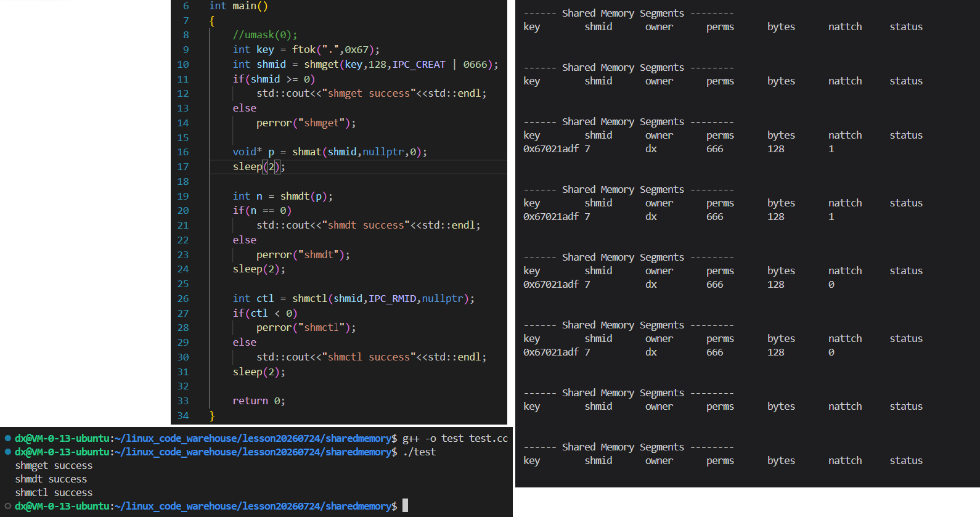The image size is (980, 517).
Task: Click the '//umask(0);' comment
Action: (x=265, y=35)
